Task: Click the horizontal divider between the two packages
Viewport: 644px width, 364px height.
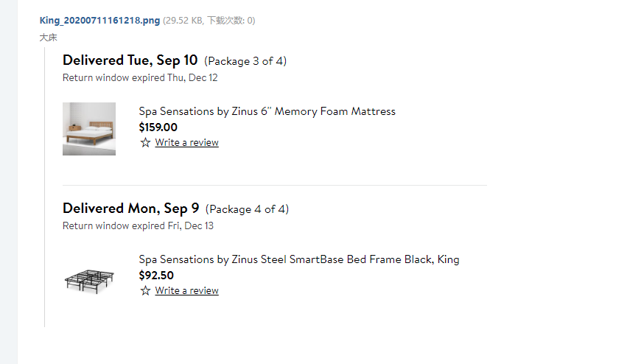Action: (x=275, y=185)
